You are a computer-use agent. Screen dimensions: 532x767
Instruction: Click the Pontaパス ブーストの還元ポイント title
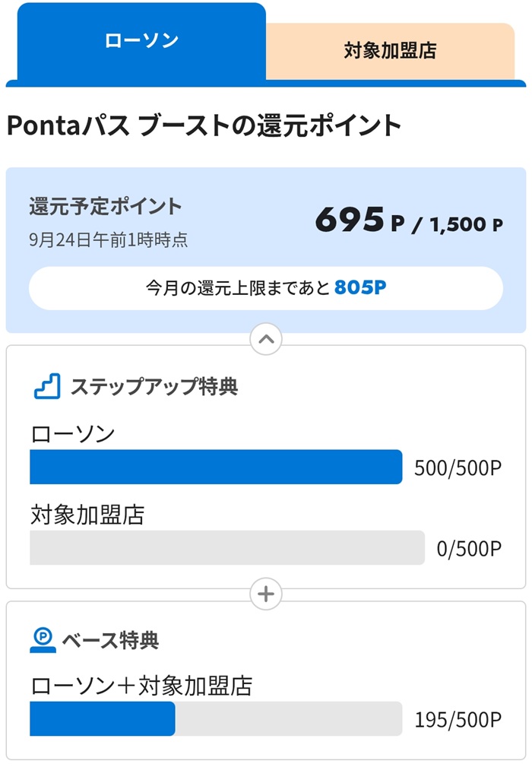tap(204, 125)
